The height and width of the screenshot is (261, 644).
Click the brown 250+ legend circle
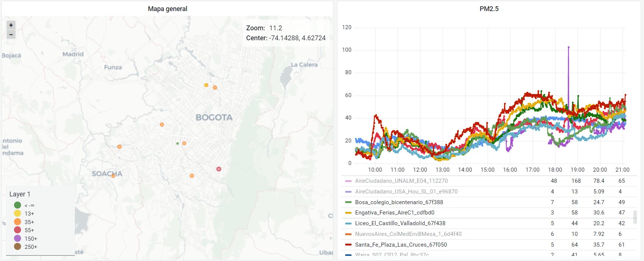pos(17,247)
